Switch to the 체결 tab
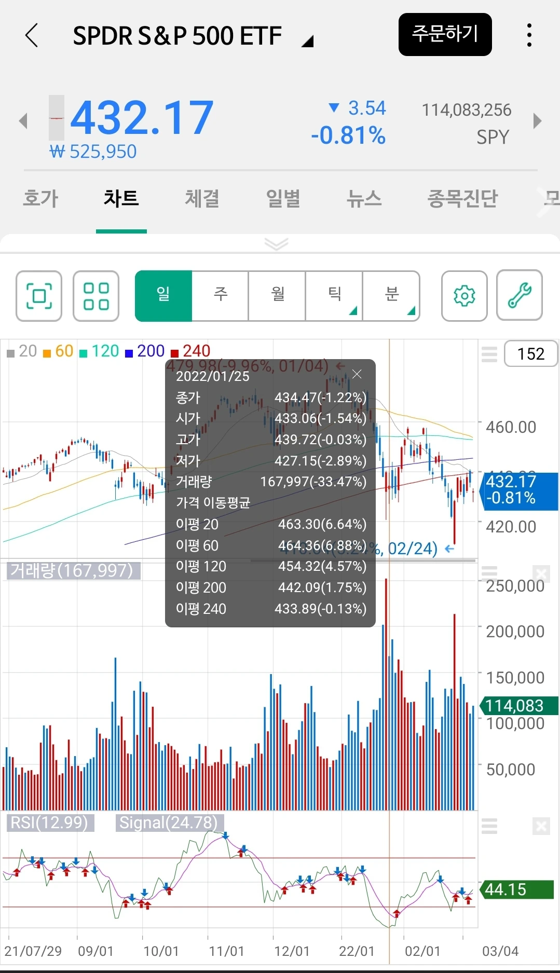Viewport: 560px width, 973px height. (x=202, y=198)
